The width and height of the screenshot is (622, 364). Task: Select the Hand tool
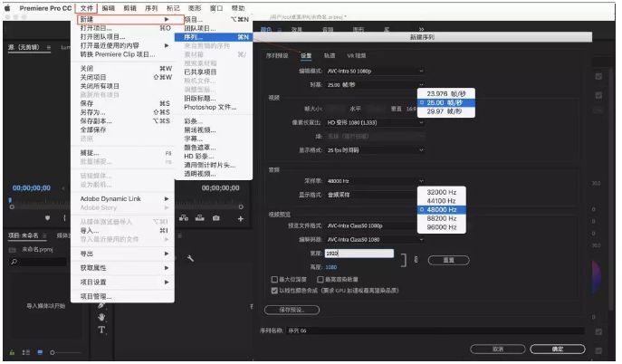pos(101,317)
